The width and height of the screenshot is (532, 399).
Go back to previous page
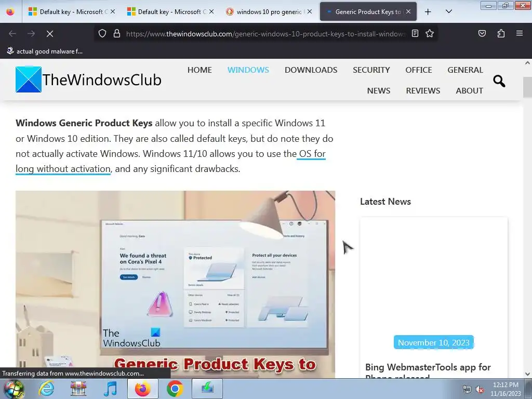coord(12,34)
